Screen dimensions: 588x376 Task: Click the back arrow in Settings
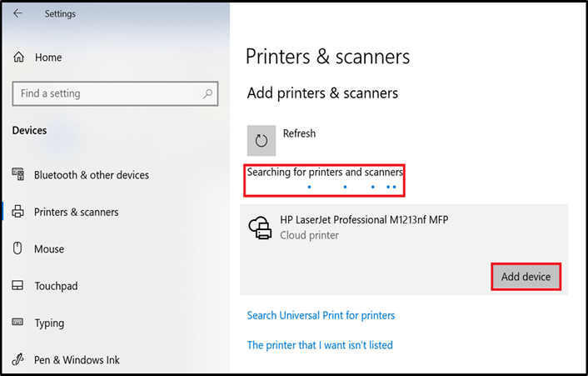17,13
